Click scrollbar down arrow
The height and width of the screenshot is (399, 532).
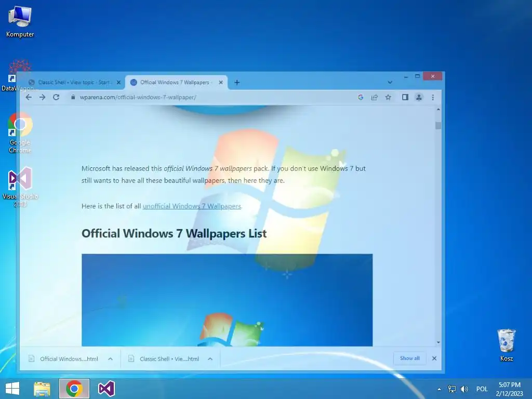coord(438,342)
